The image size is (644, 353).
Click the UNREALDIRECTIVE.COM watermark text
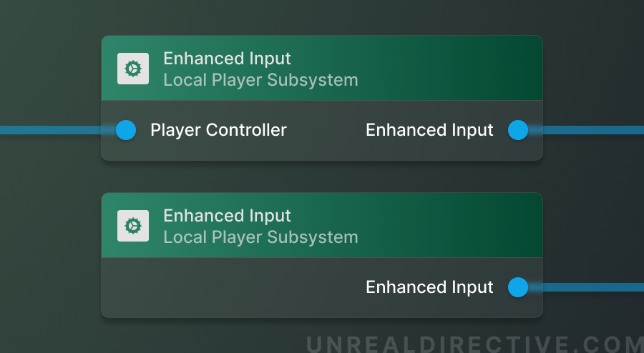(x=474, y=344)
